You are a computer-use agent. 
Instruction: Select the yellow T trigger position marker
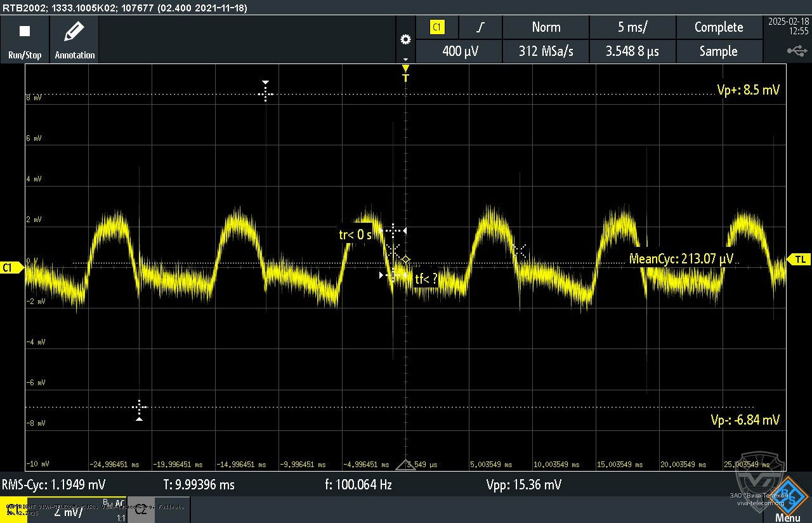406,73
